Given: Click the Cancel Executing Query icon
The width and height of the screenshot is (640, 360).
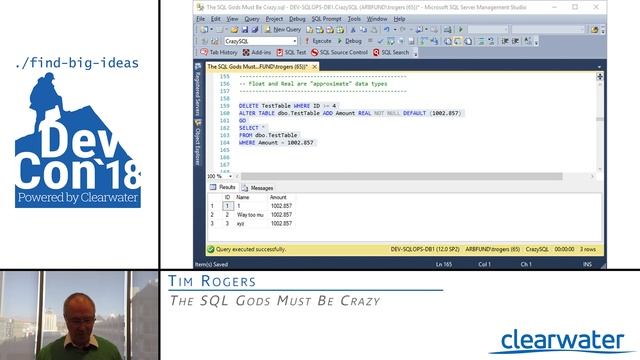Looking at the screenshot, I should (x=370, y=41).
